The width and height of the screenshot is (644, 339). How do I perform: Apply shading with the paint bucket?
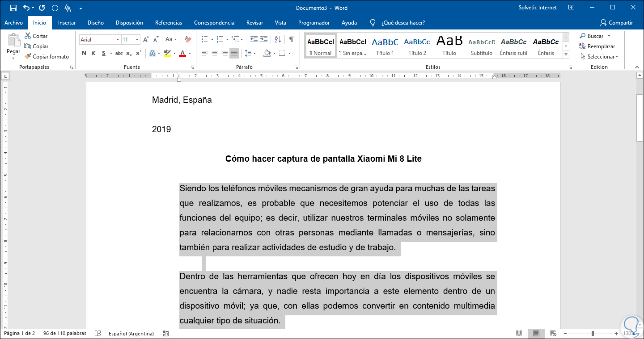click(x=267, y=53)
